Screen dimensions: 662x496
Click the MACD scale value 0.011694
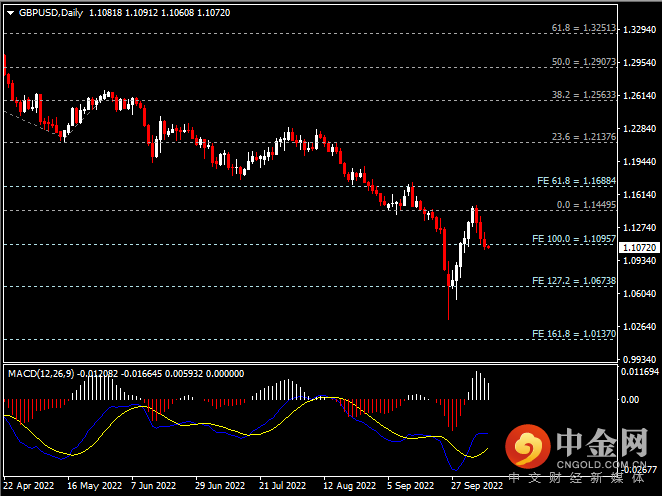[640, 372]
